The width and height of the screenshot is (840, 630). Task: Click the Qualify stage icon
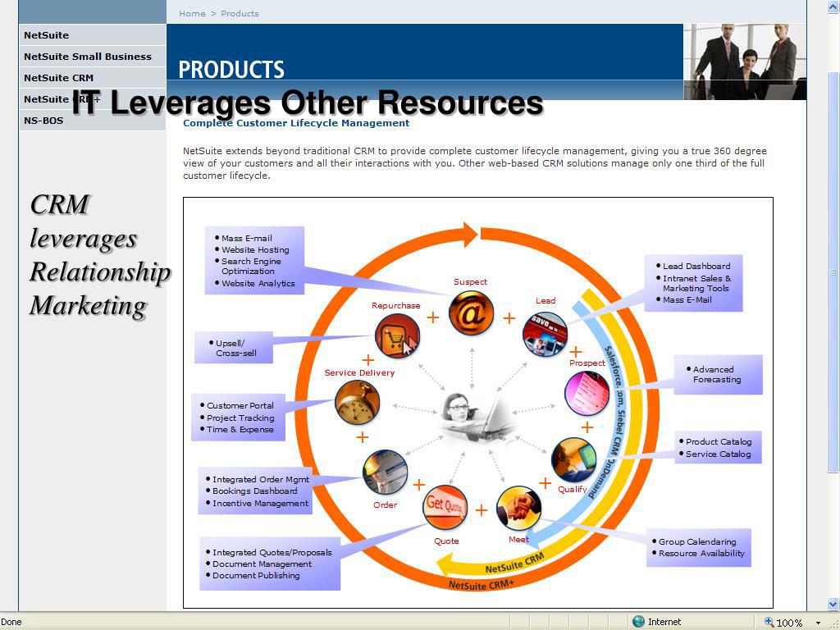coord(573,460)
